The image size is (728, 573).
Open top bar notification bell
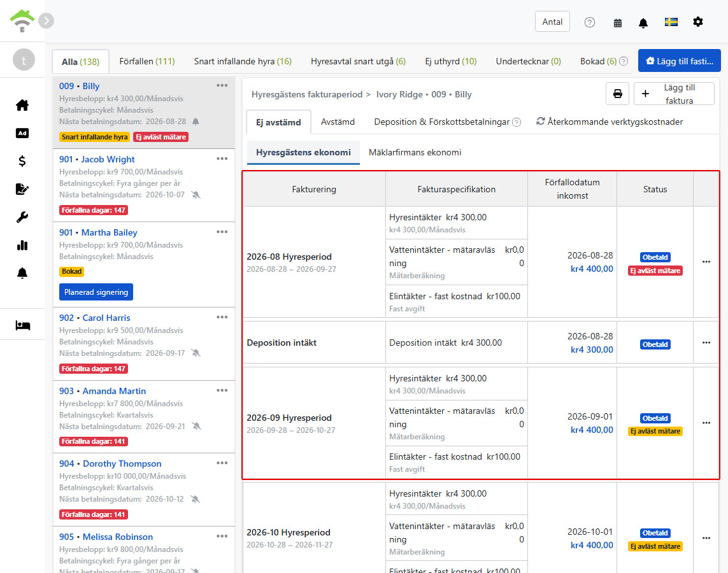[643, 23]
